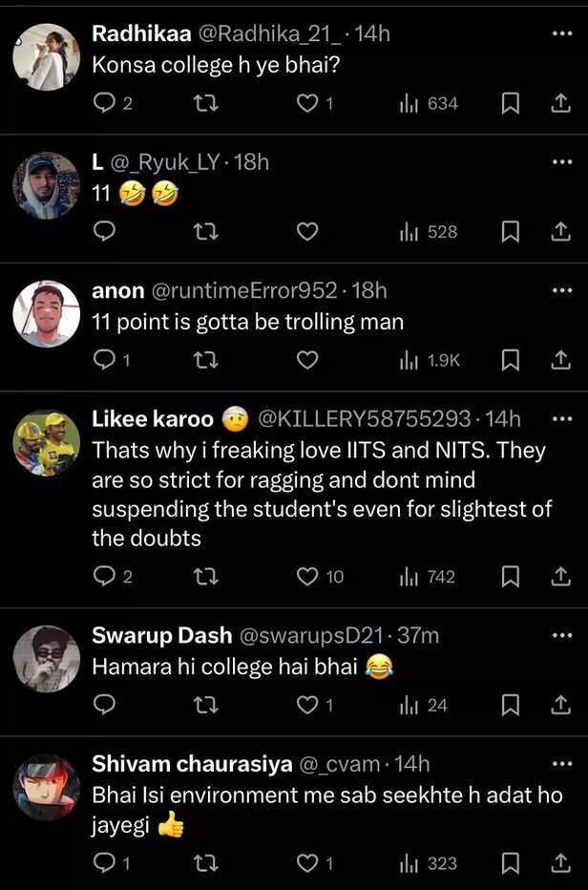This screenshot has width=588, height=890.
Task: Share Shivam chaurasiya's tweet
Action: (x=560, y=863)
